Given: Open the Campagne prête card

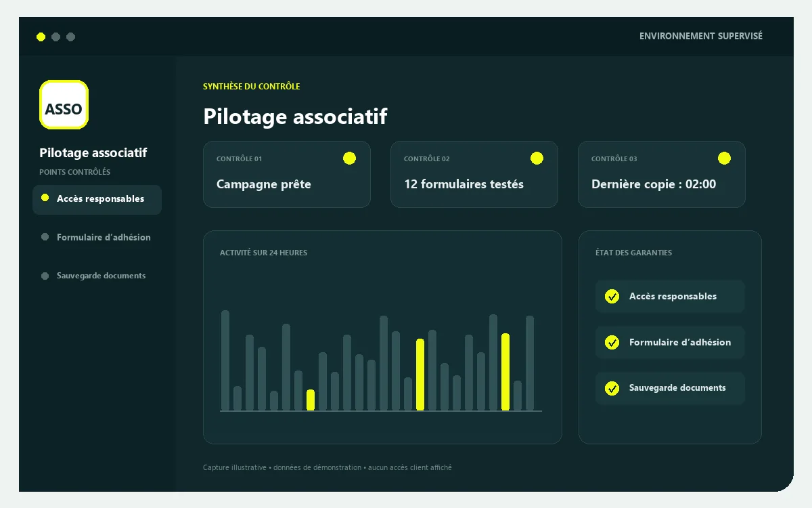Looking at the screenshot, I should pyautogui.click(x=287, y=174).
